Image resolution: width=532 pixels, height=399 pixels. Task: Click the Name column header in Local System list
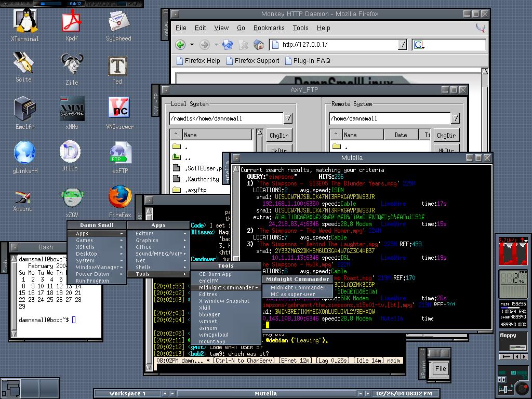coord(217,135)
